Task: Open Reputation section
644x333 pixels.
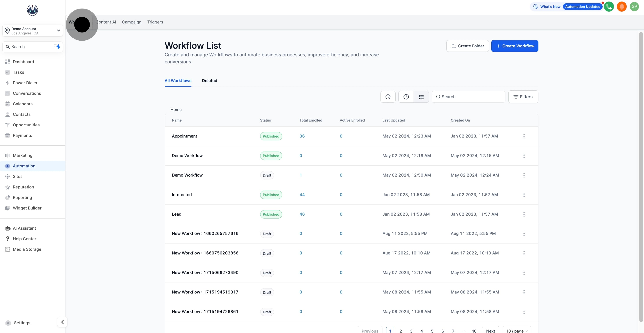Action: pyautogui.click(x=23, y=187)
